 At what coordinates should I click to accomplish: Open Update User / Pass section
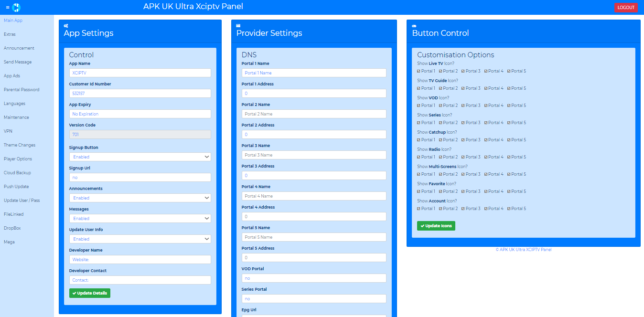pyautogui.click(x=22, y=201)
